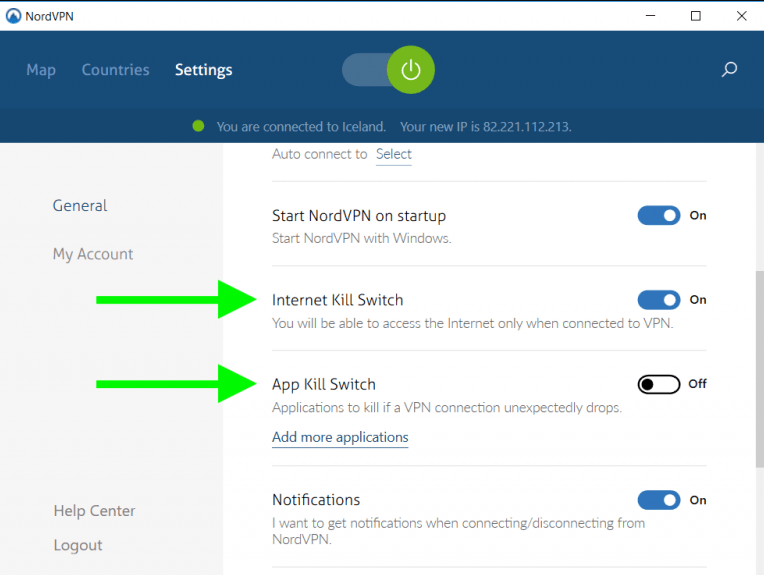
Task: Select the Settings tab
Action: (203, 70)
